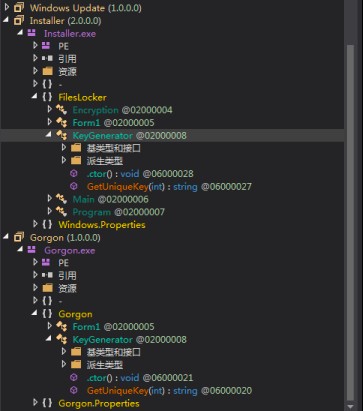
Task: Click the Gorgon.exe module icon
Action: [32, 250]
